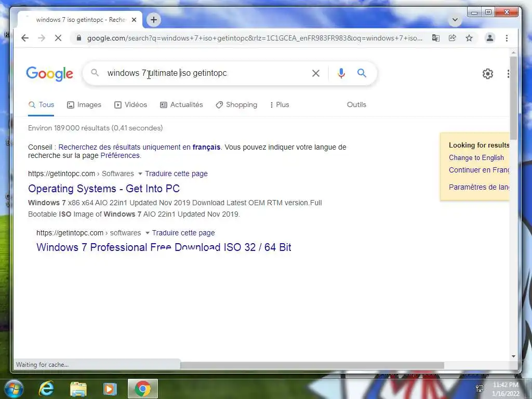The image size is (532, 399).
Task: Click 'https://getintopc.com › Softwares' breadcrumb
Action: tap(81, 174)
